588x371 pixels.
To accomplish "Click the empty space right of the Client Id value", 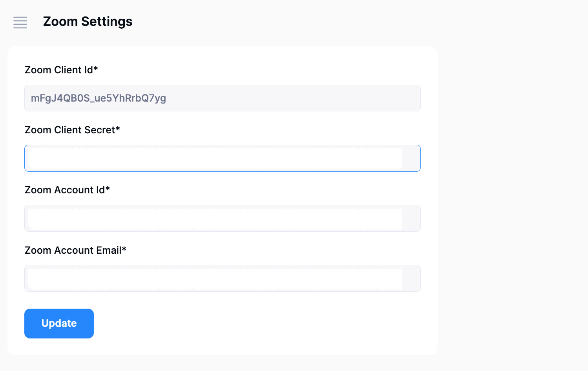I will coord(294,98).
